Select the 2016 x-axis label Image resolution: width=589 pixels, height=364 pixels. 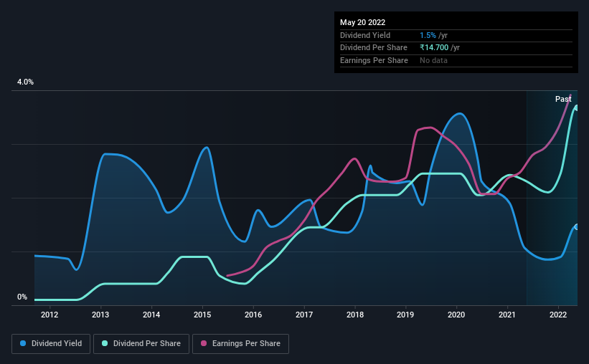click(x=253, y=315)
